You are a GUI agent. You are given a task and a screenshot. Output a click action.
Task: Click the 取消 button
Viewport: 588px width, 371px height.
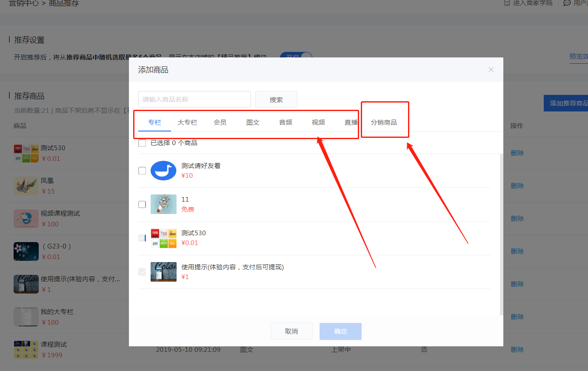click(291, 331)
